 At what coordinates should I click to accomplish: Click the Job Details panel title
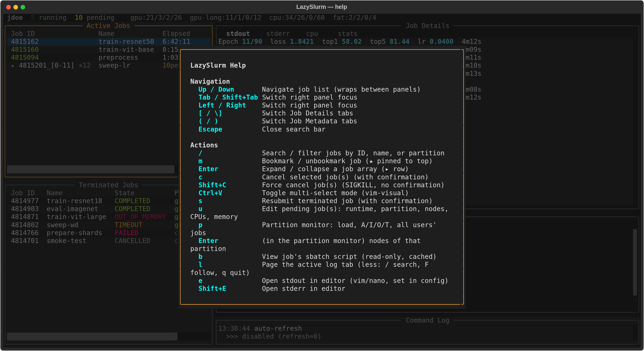coord(427,26)
